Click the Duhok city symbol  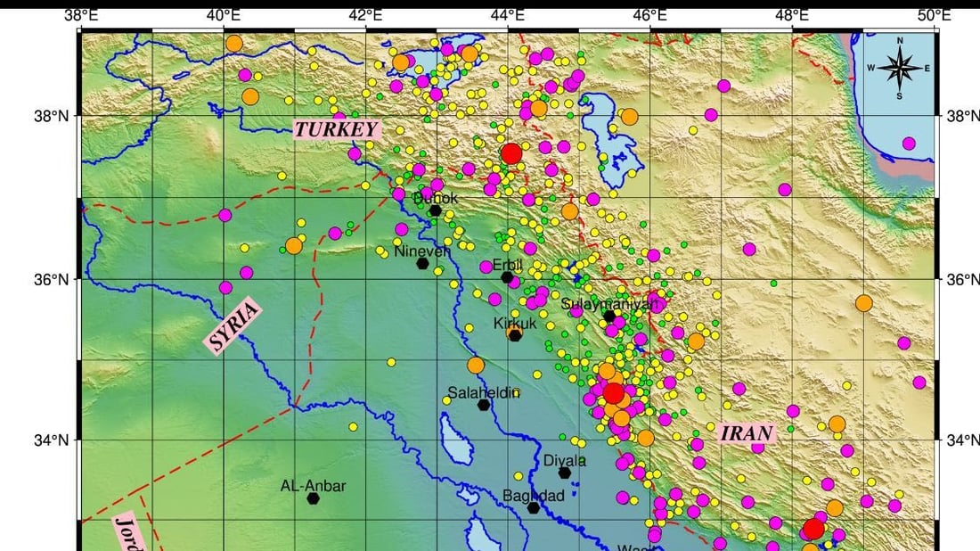(436, 210)
